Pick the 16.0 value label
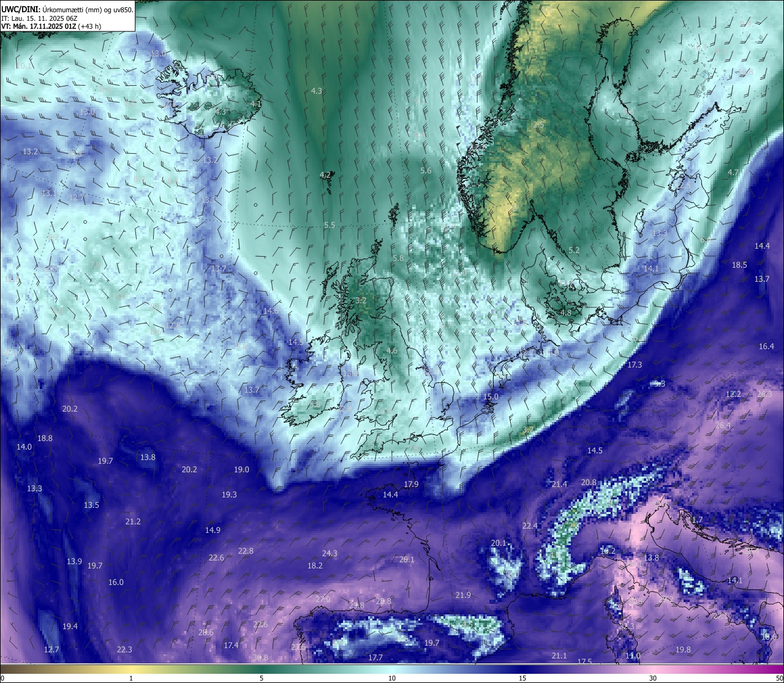The image size is (784, 683). coord(116,582)
